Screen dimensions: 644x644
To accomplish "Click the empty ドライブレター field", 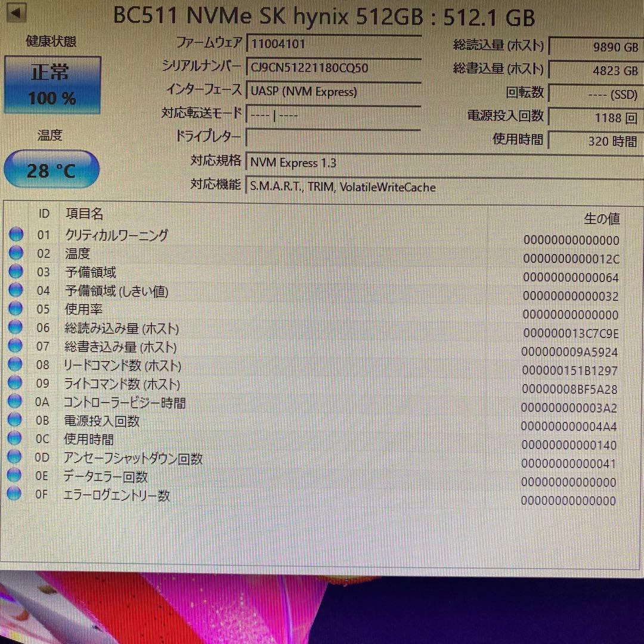I will [333, 138].
